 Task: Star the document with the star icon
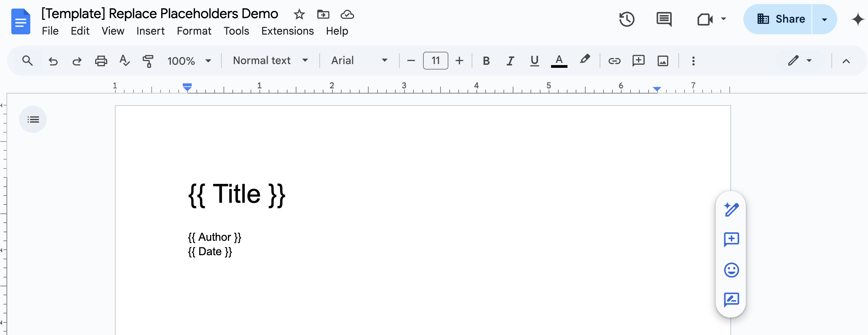299,14
